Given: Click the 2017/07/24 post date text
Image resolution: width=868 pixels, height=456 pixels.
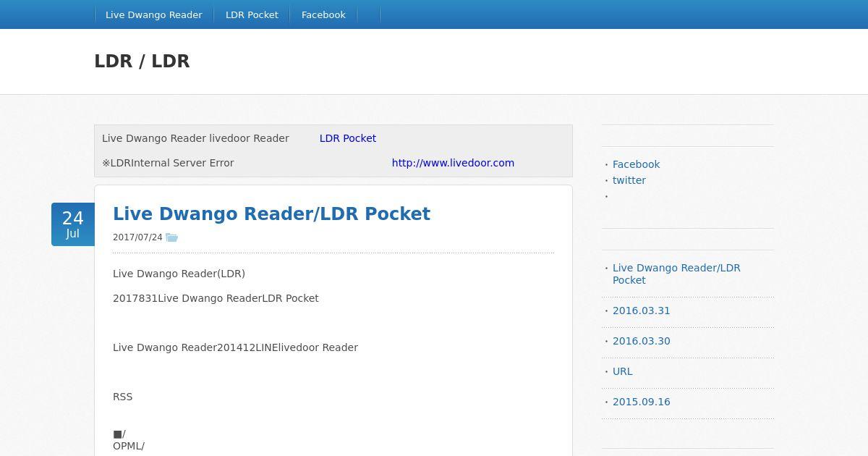Looking at the screenshot, I should (x=137, y=237).
